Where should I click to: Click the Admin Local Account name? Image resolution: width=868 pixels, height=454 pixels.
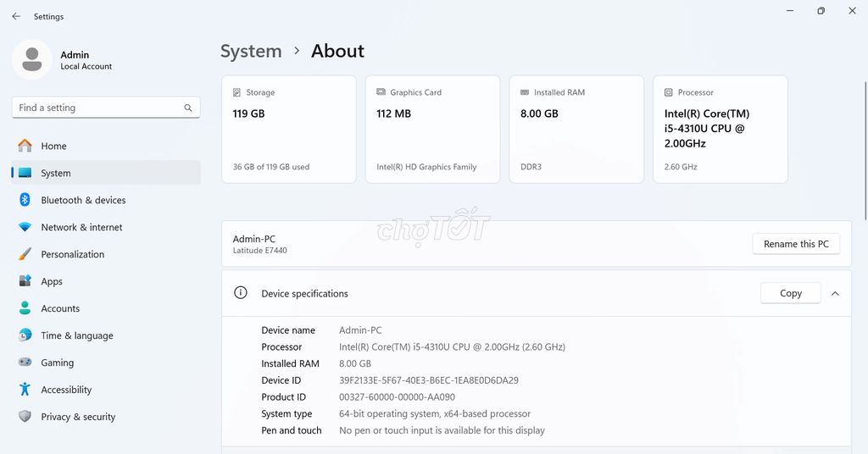(x=86, y=60)
